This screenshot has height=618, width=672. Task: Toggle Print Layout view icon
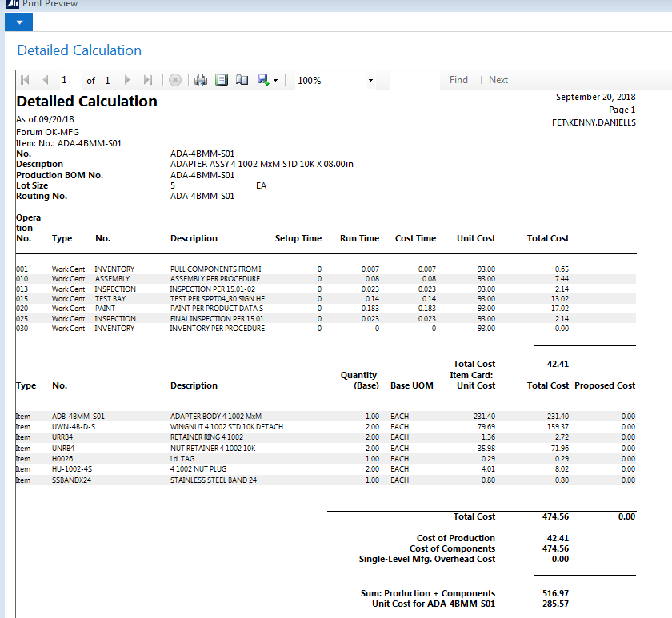click(222, 80)
